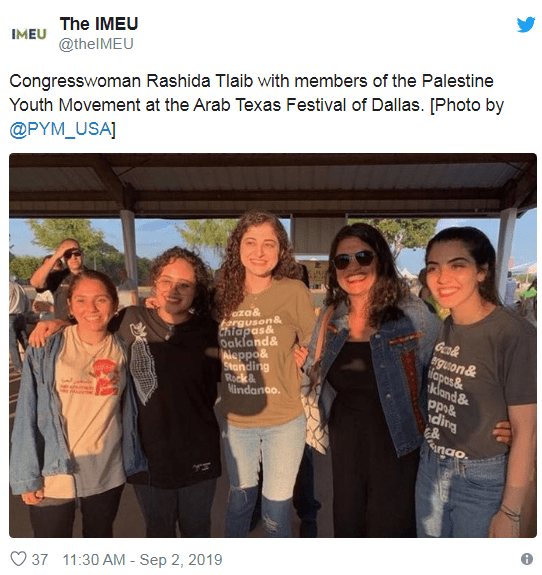Click the pavilion roof in the photo

[273, 185]
